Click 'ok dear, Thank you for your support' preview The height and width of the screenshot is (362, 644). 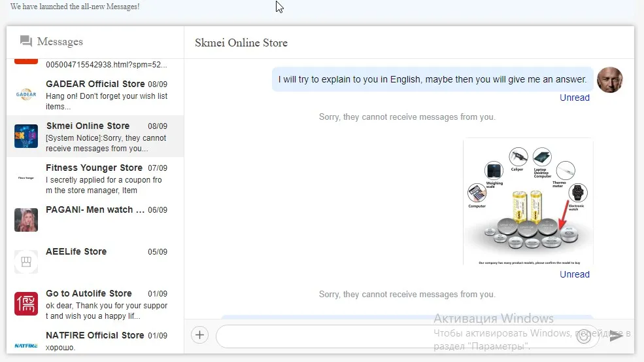(x=107, y=311)
